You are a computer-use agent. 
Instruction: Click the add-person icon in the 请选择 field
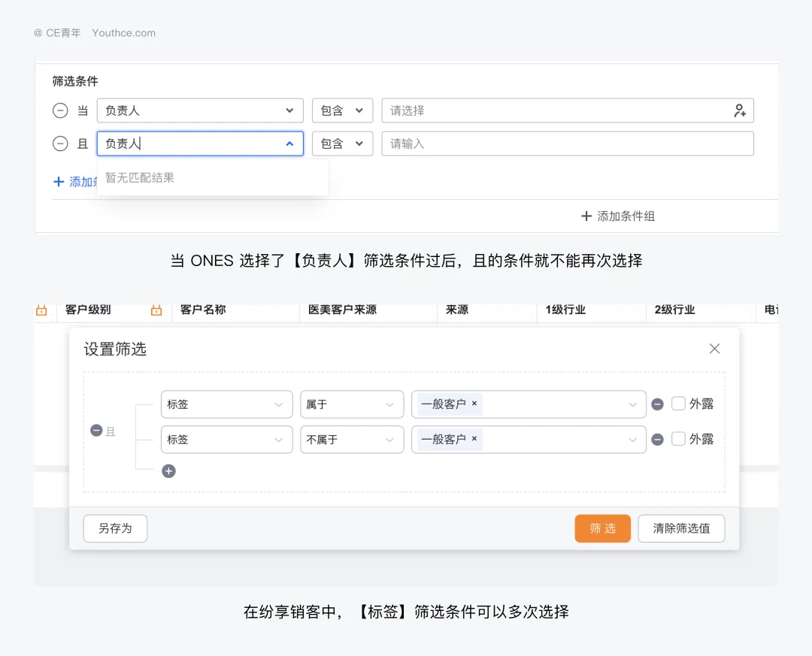pos(740,110)
